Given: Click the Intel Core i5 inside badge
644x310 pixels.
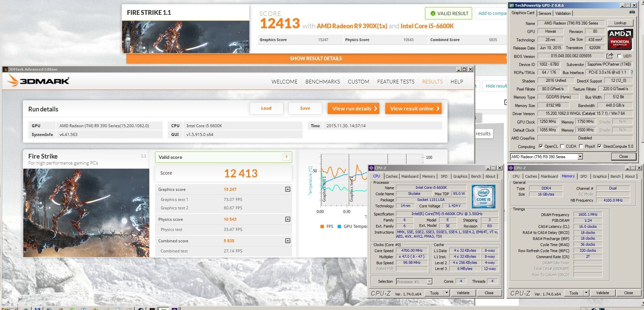Looking at the screenshot, I should point(484,197).
